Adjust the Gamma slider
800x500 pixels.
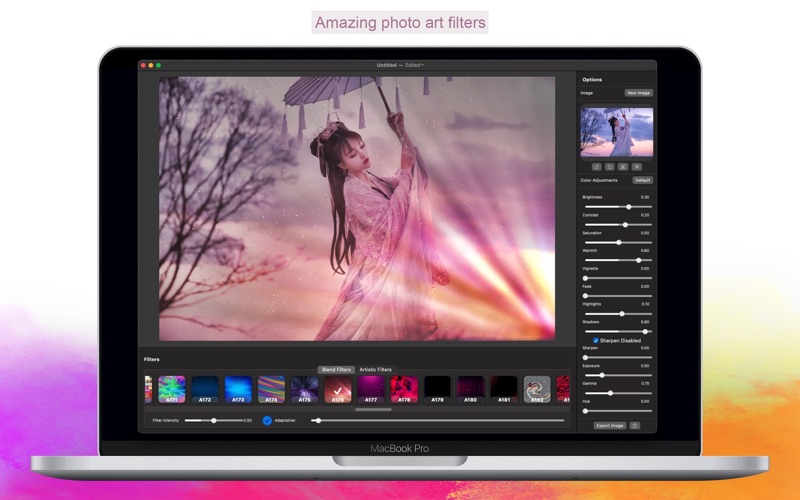(x=618, y=393)
